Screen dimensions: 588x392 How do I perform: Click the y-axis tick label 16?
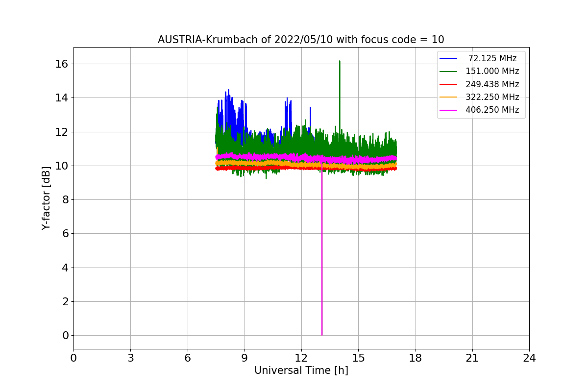(61, 64)
